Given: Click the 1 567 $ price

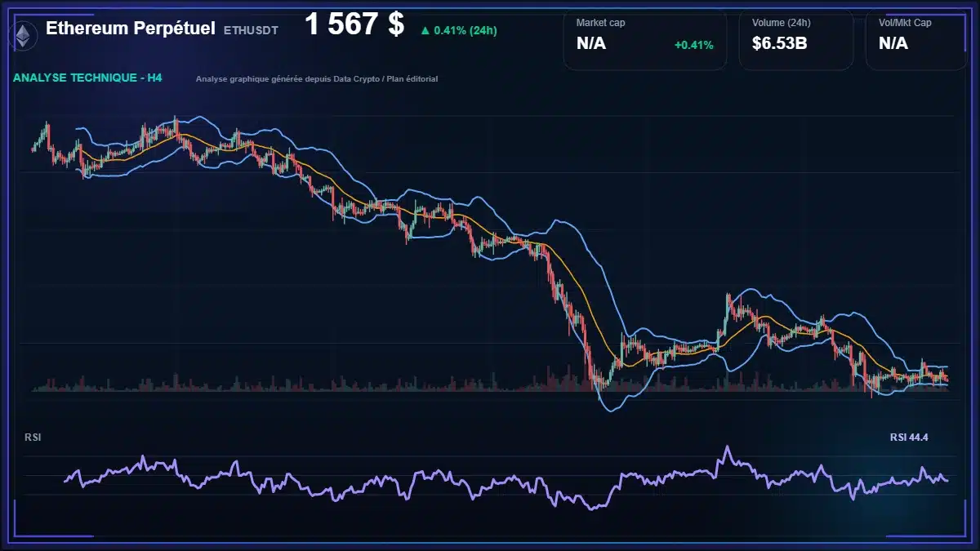Looking at the screenshot, I should [354, 24].
